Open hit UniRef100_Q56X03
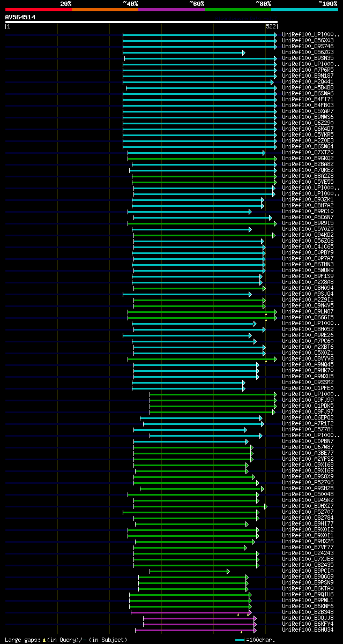Screen dimensions: 343x644 point(308,40)
